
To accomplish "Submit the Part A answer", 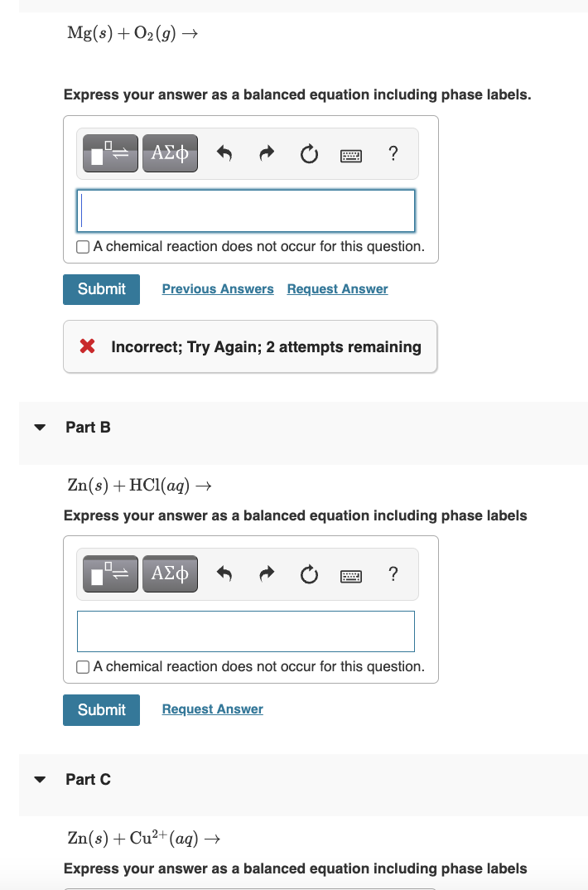I will tap(101, 289).
